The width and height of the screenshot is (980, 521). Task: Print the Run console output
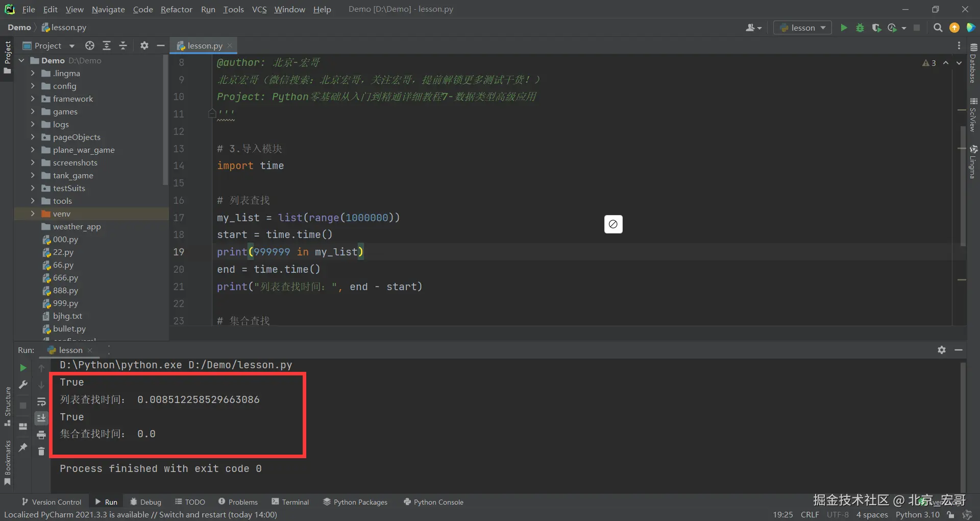click(41, 435)
